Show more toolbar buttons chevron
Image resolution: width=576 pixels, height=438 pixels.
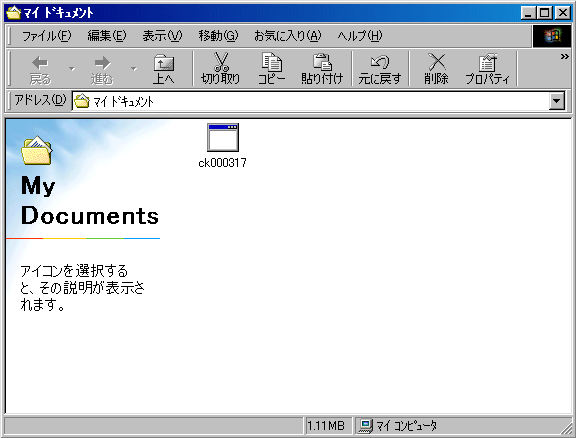point(565,57)
